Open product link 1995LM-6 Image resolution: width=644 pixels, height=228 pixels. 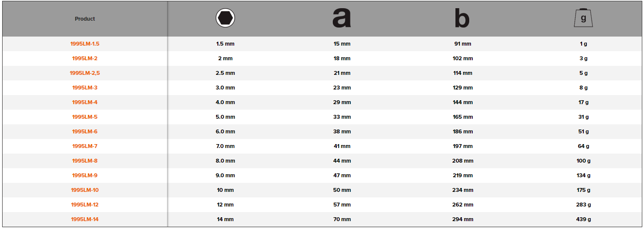(x=85, y=132)
